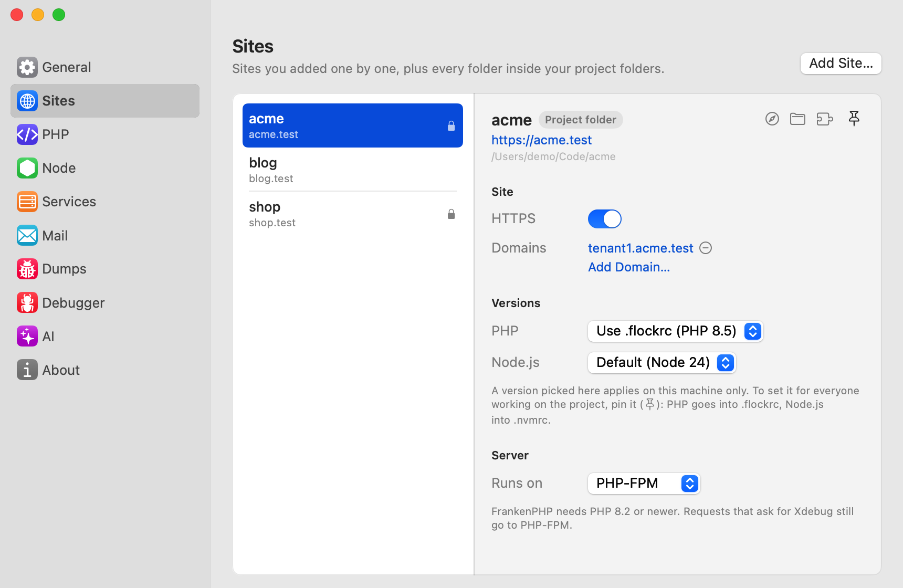The width and height of the screenshot is (903, 588).
Task: Switch to the General section label
Action: 67,67
